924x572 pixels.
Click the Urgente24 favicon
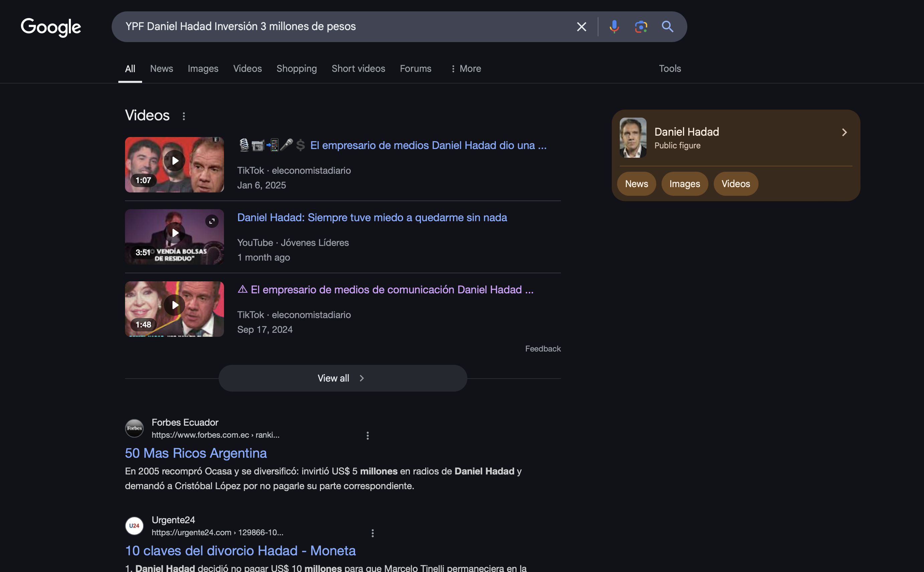[x=134, y=526]
